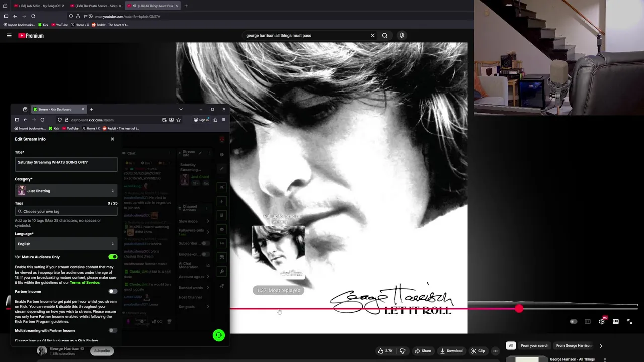Screen dimensions: 644x362
Task: Open Firefox View in Kick window
Action: [25, 109]
